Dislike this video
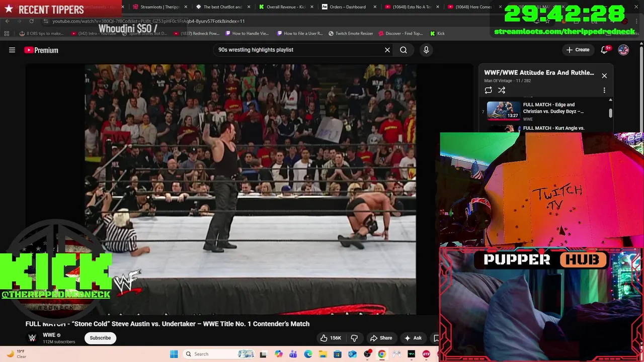This screenshot has width=644, height=362. coord(354,338)
